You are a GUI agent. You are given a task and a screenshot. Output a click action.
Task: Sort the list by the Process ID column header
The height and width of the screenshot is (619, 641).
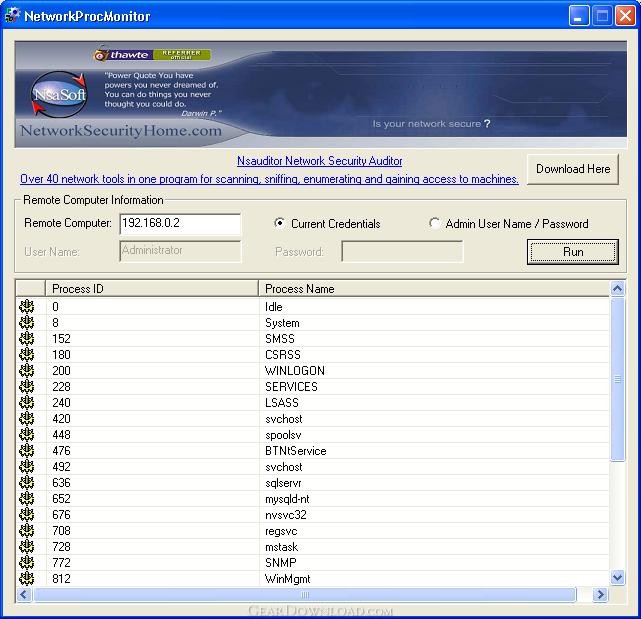152,289
